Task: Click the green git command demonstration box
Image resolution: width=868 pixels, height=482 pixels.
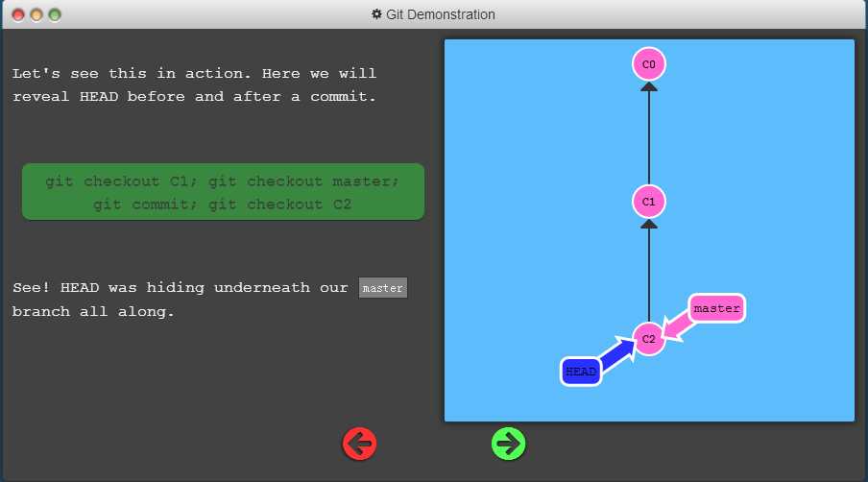Action: [223, 191]
